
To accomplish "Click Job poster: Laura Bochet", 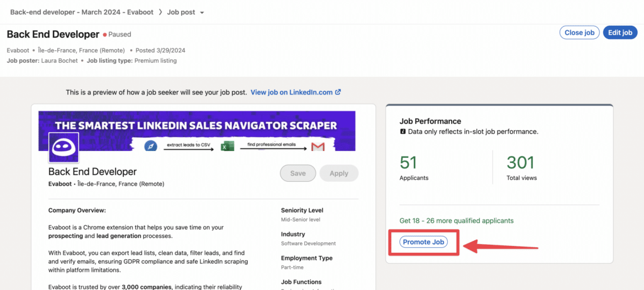I will coord(41,61).
